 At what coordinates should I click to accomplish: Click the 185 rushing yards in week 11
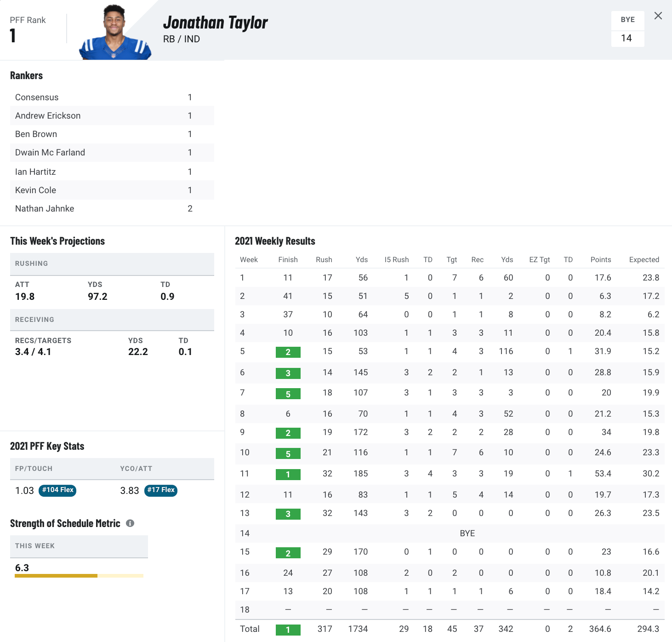(x=361, y=474)
